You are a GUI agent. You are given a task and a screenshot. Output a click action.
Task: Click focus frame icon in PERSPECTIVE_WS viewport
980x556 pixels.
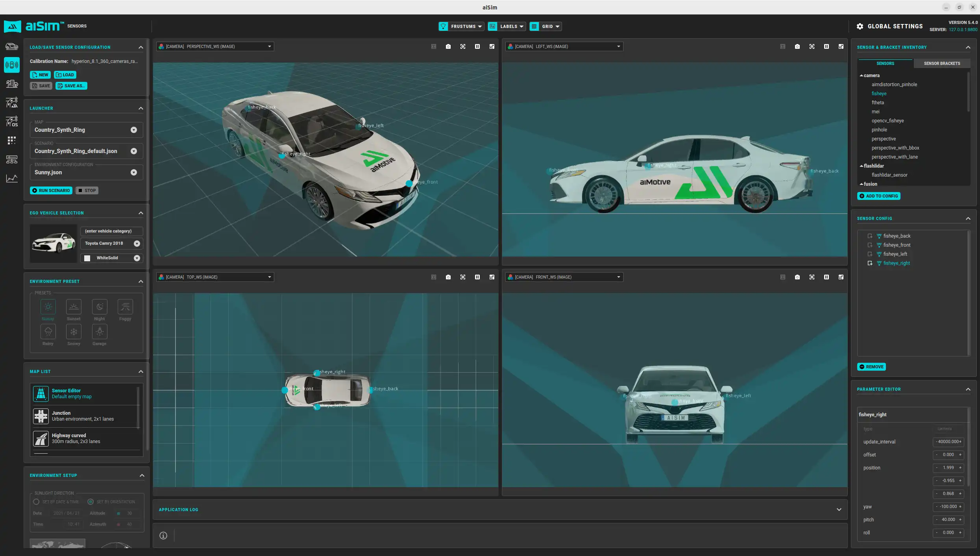click(463, 46)
